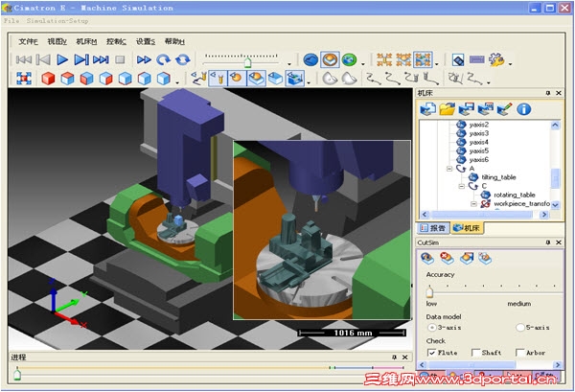Open the 视图 menu
This screenshot has height=392, width=575.
click(x=57, y=41)
